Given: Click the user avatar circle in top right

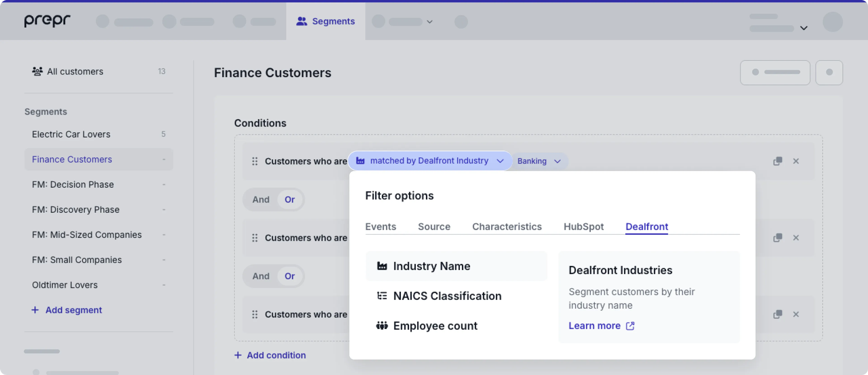Looking at the screenshot, I should point(832,21).
